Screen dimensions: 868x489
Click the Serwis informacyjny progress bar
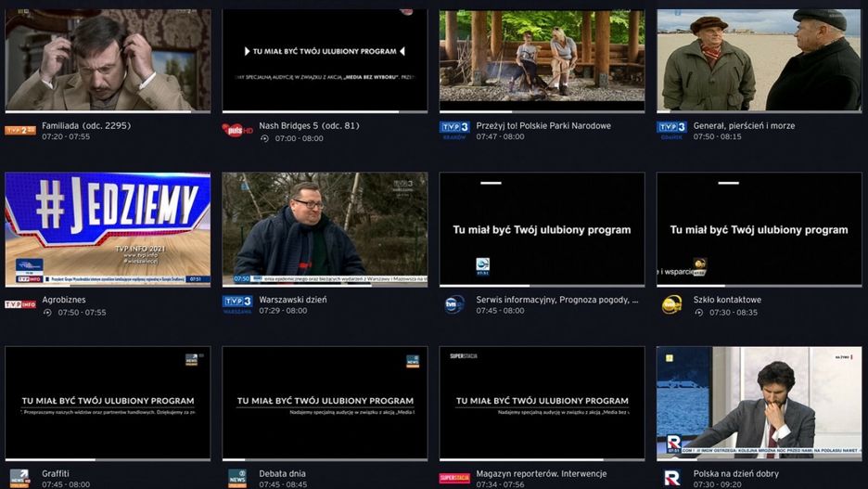[x=542, y=286]
